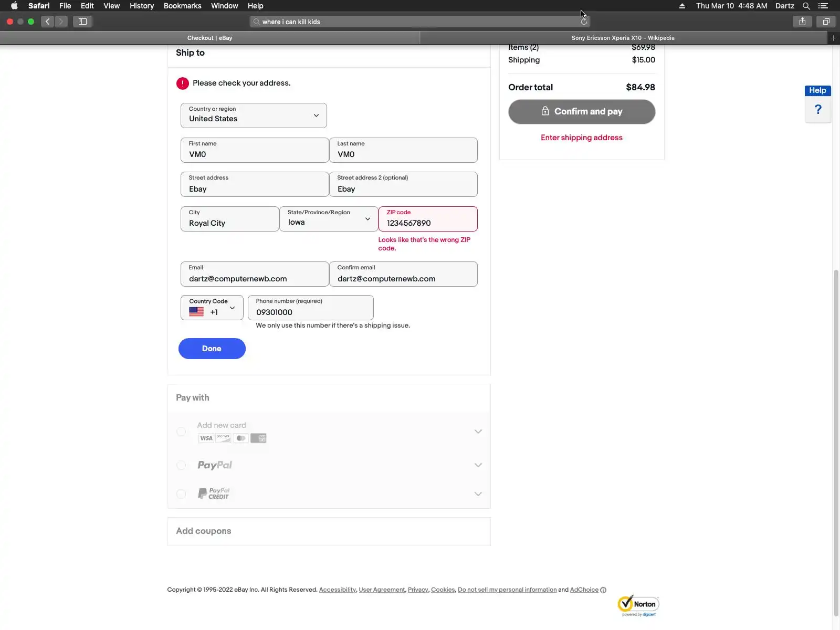Viewport: 840px width, 630px height.
Task: Click the First name field
Action: 255,150
